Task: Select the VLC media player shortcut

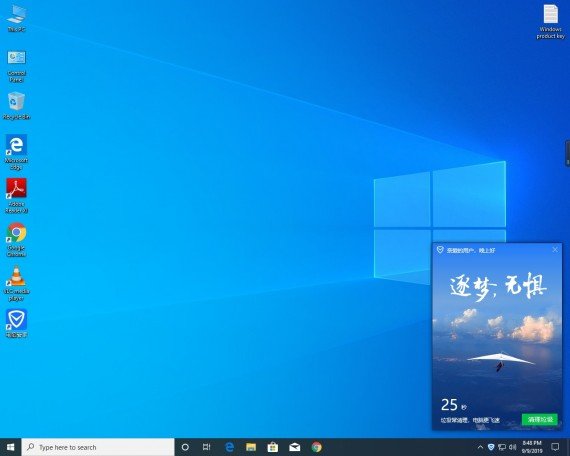Action: tap(16, 283)
